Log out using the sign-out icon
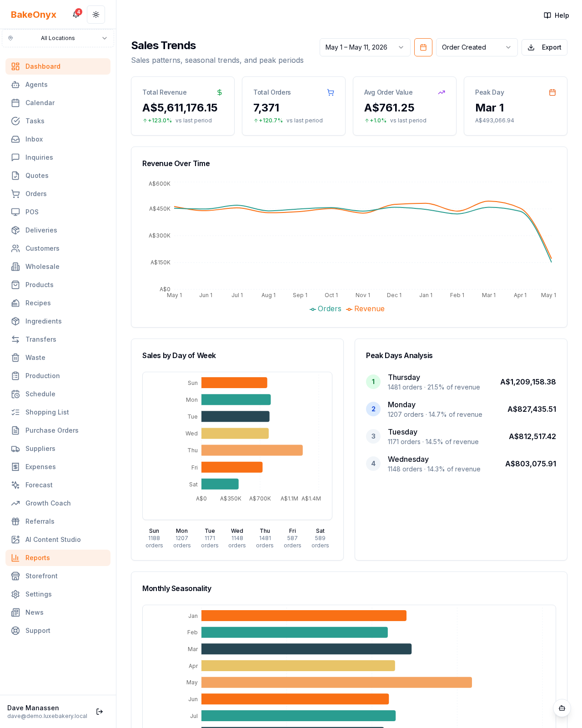This screenshot has width=582, height=728. [100, 712]
